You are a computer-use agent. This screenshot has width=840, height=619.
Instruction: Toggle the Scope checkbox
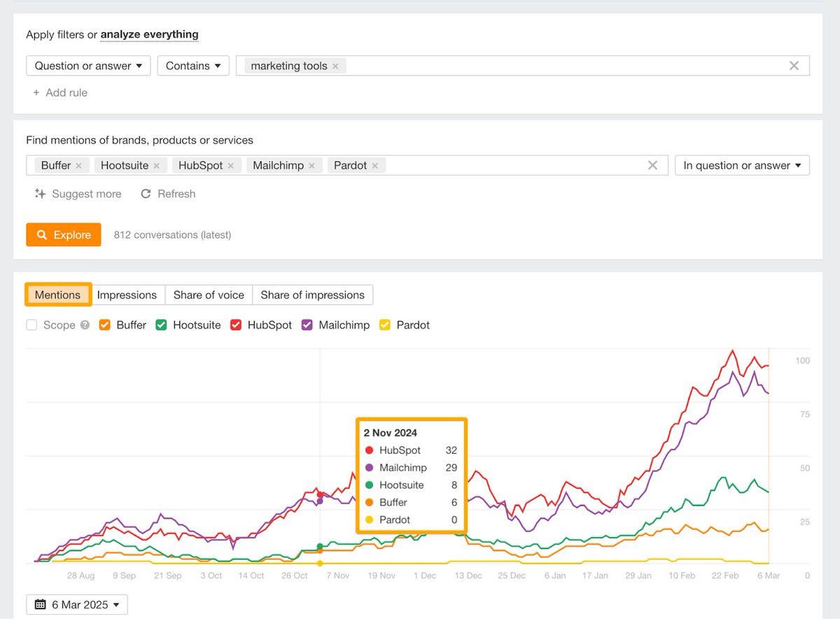point(31,325)
